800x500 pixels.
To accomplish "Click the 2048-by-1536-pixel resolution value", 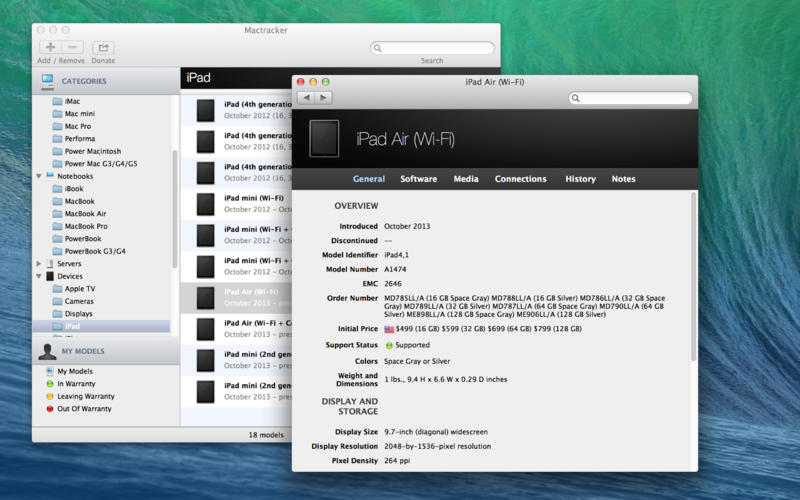I will pyautogui.click(x=437, y=446).
